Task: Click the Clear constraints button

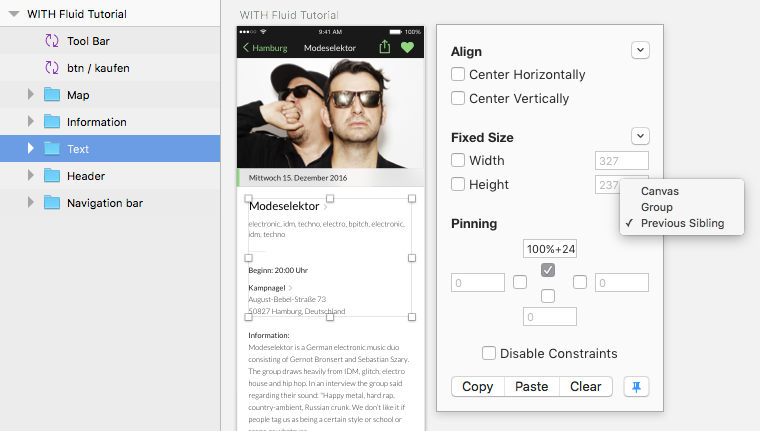Action: [586, 386]
